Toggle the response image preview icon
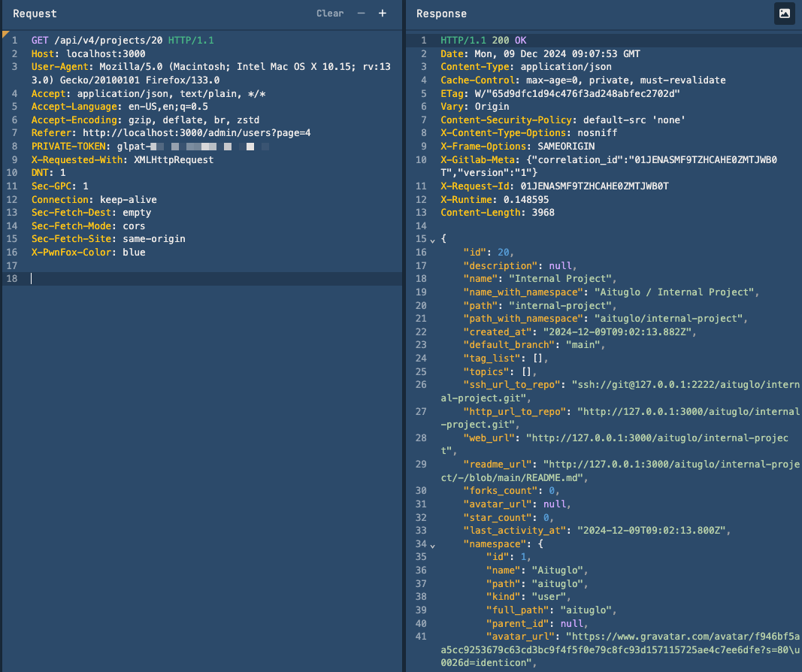 (785, 14)
